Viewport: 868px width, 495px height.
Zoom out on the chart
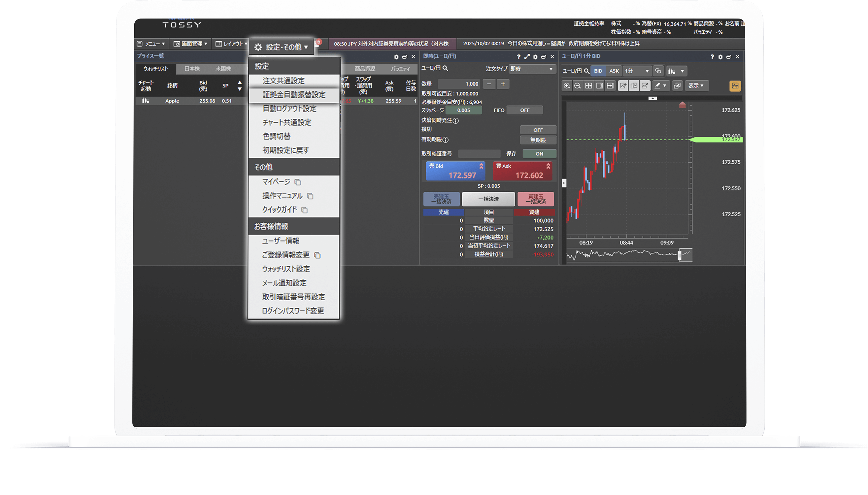(x=577, y=86)
